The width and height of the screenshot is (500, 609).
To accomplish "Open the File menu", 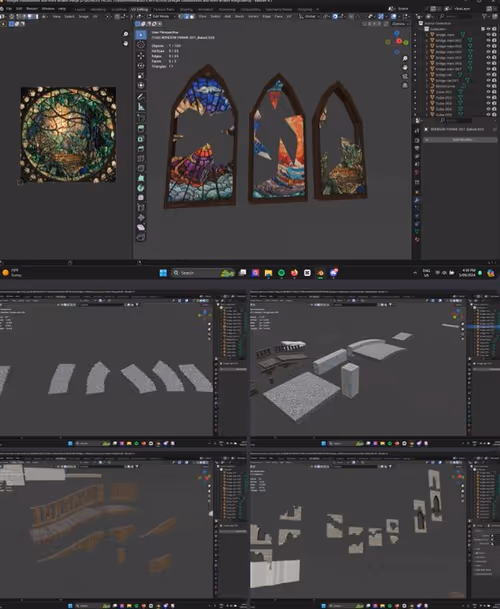I will pos(9,9).
